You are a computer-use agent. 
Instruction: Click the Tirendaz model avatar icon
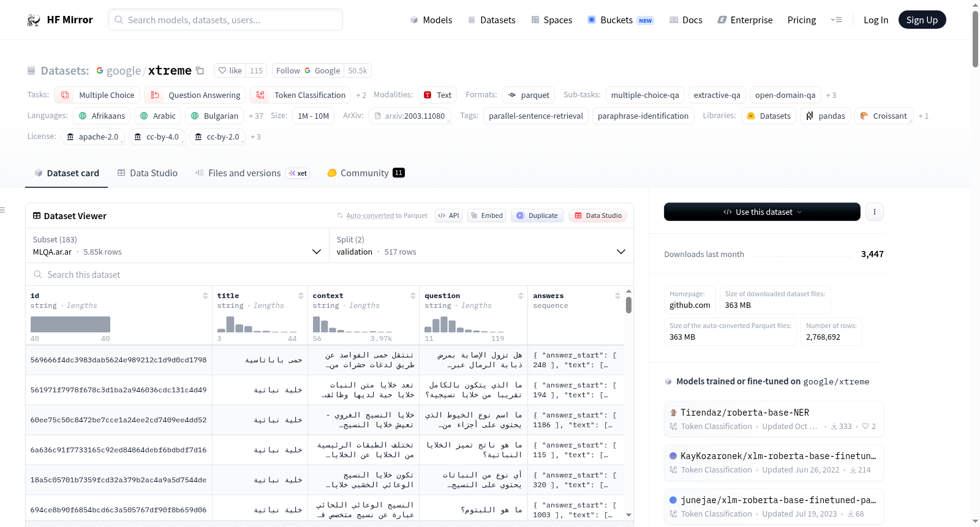(673, 413)
